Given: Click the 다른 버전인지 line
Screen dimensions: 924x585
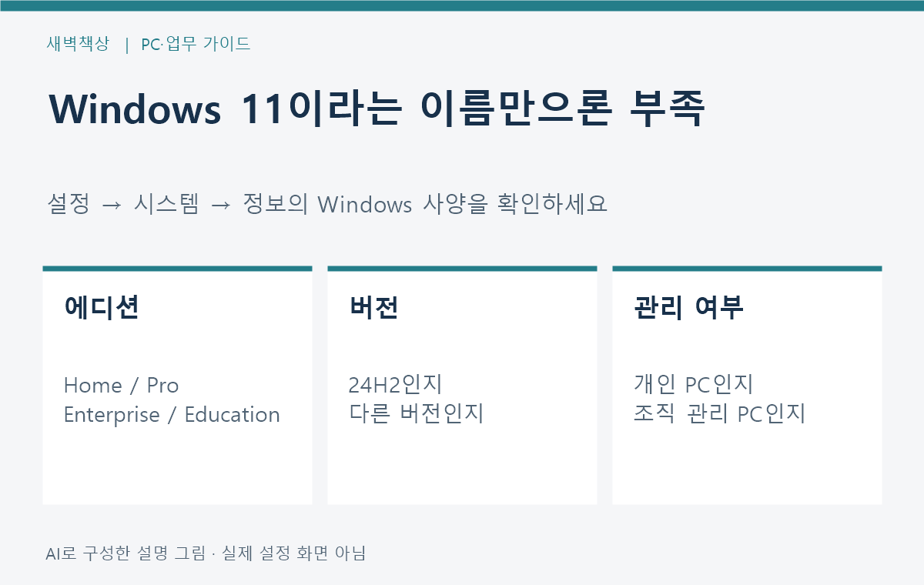Looking at the screenshot, I should coord(417,413).
